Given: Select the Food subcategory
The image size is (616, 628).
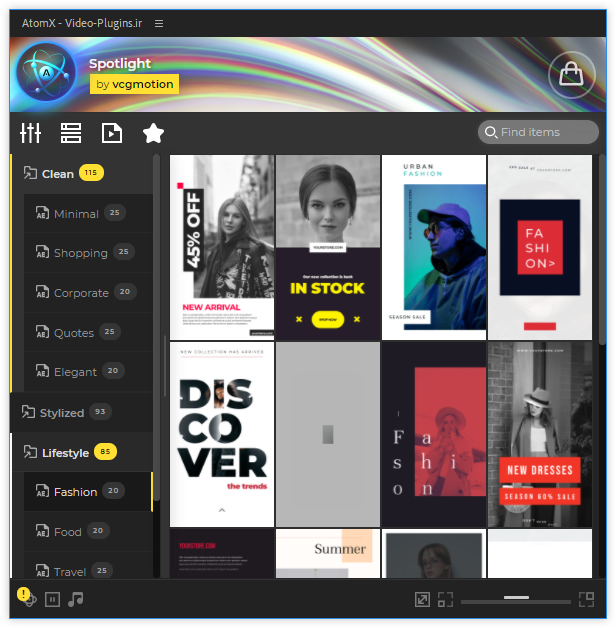Looking at the screenshot, I should tap(88, 531).
